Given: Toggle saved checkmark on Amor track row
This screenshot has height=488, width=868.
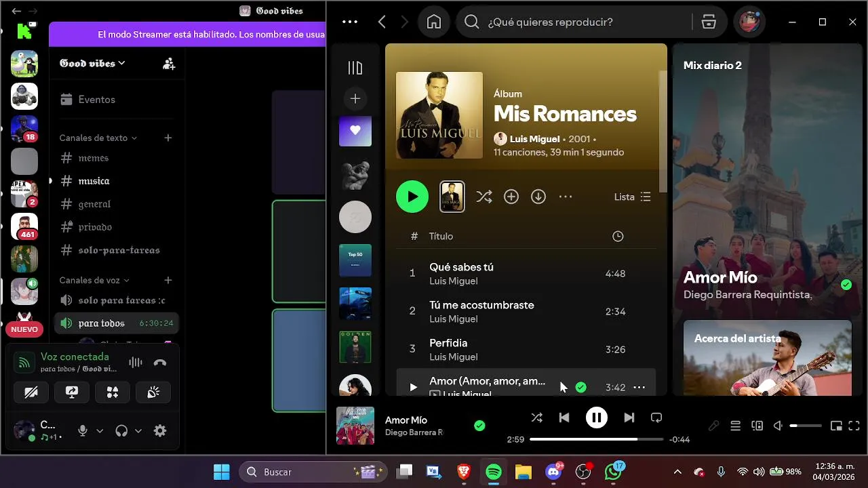Looking at the screenshot, I should (x=580, y=387).
